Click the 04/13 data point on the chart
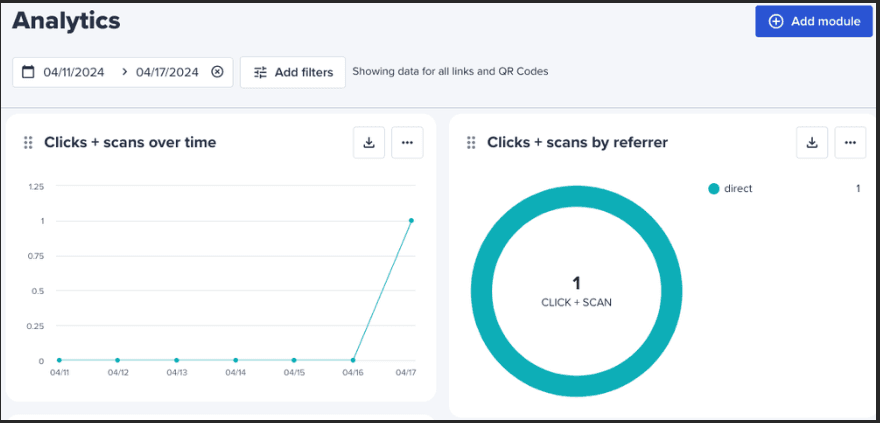880x423 pixels. pyautogui.click(x=176, y=360)
